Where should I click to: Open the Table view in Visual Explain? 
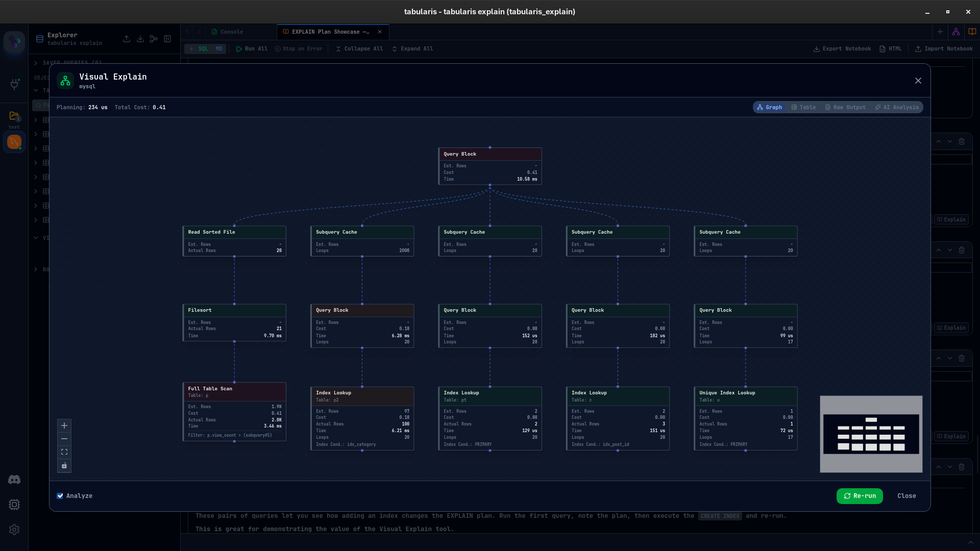tap(804, 107)
